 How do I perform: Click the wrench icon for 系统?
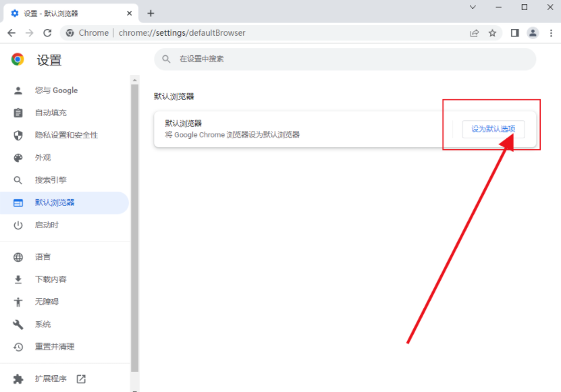18,325
